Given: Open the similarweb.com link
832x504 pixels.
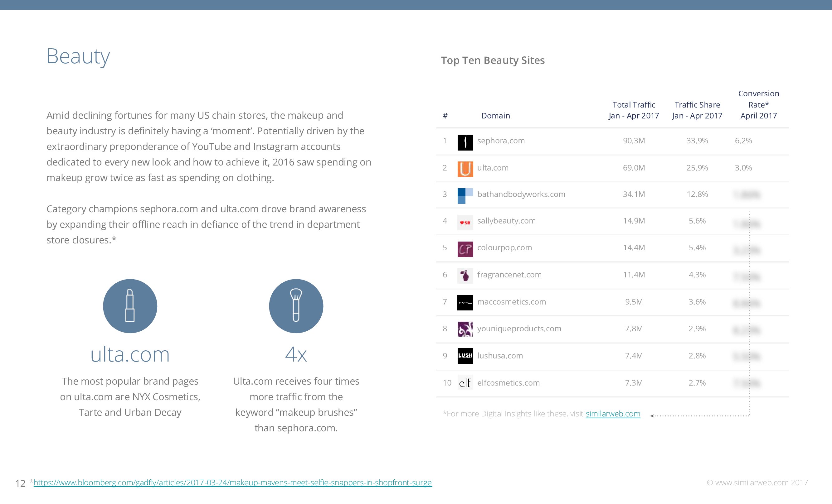Looking at the screenshot, I should [x=612, y=414].
